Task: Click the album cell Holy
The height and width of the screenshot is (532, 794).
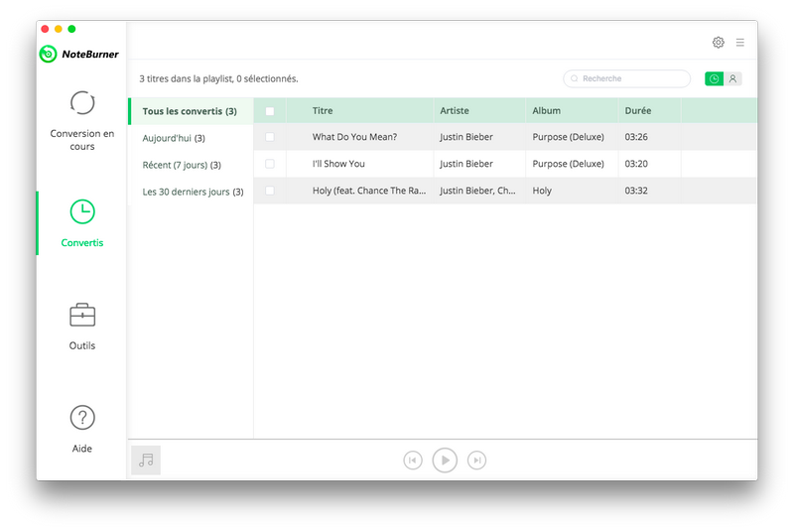Action: [x=542, y=191]
